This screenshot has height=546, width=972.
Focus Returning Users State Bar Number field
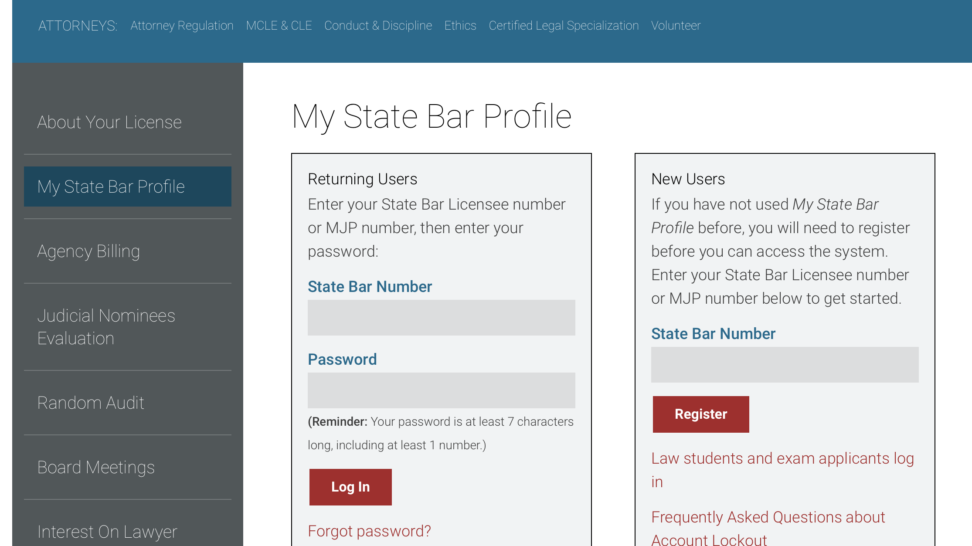point(441,318)
